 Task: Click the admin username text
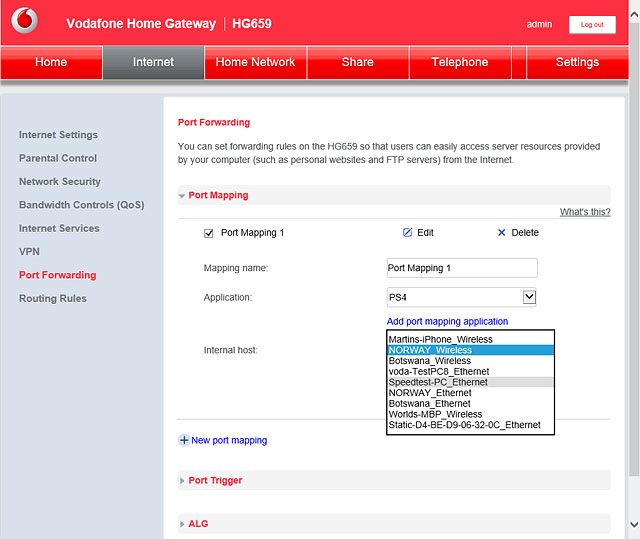(x=539, y=24)
